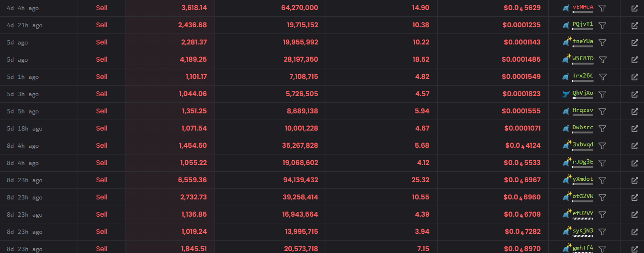Open the 3xbvqd trade's external link

tap(634, 146)
